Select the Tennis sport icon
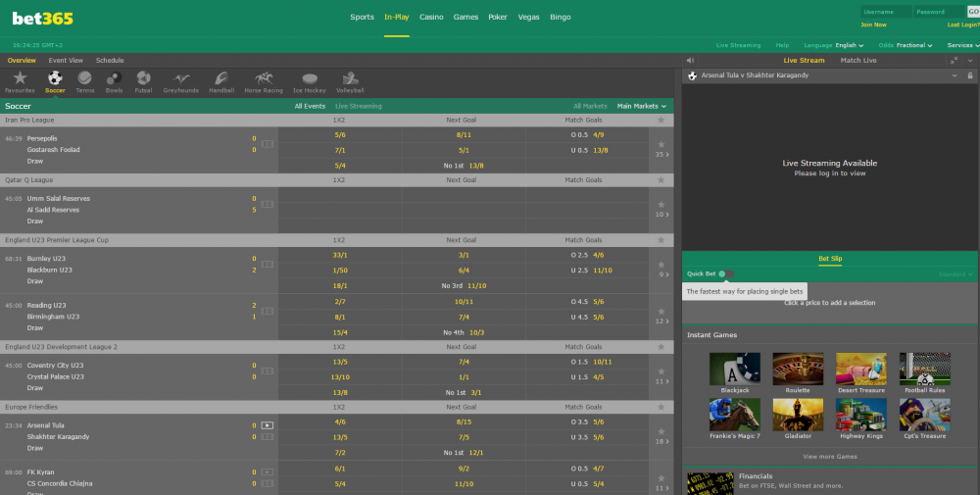Image resolution: width=980 pixels, height=495 pixels. click(x=85, y=78)
